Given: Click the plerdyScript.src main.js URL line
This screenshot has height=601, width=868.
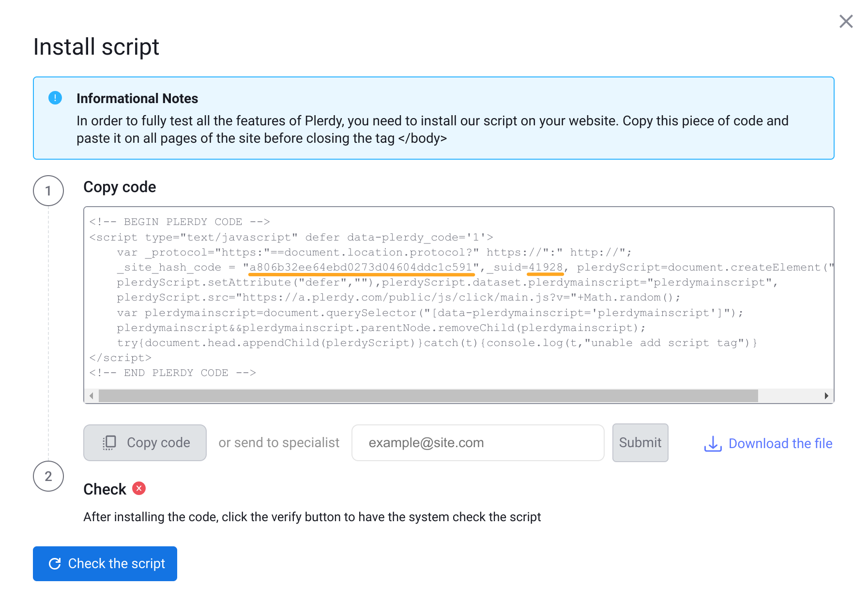Looking at the screenshot, I should [x=398, y=297].
